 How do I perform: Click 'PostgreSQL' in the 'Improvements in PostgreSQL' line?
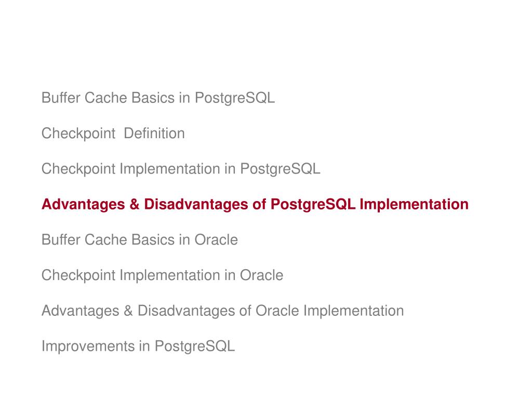195,347
